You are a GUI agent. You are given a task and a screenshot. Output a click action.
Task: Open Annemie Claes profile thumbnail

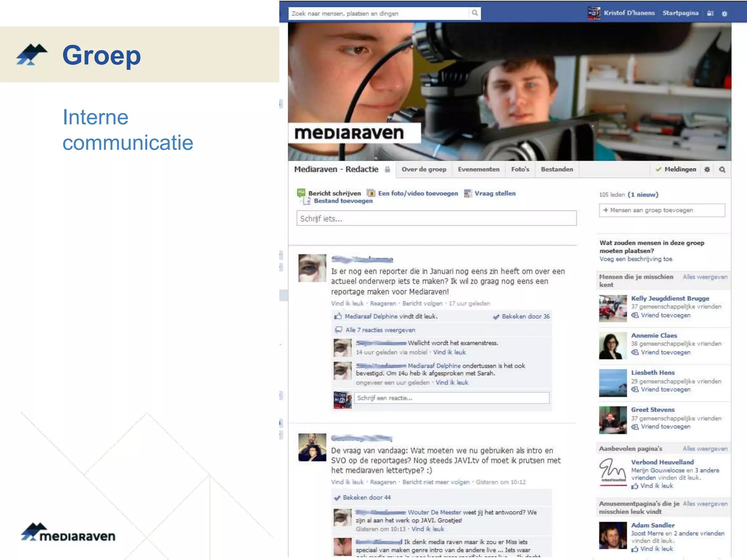[613, 346]
